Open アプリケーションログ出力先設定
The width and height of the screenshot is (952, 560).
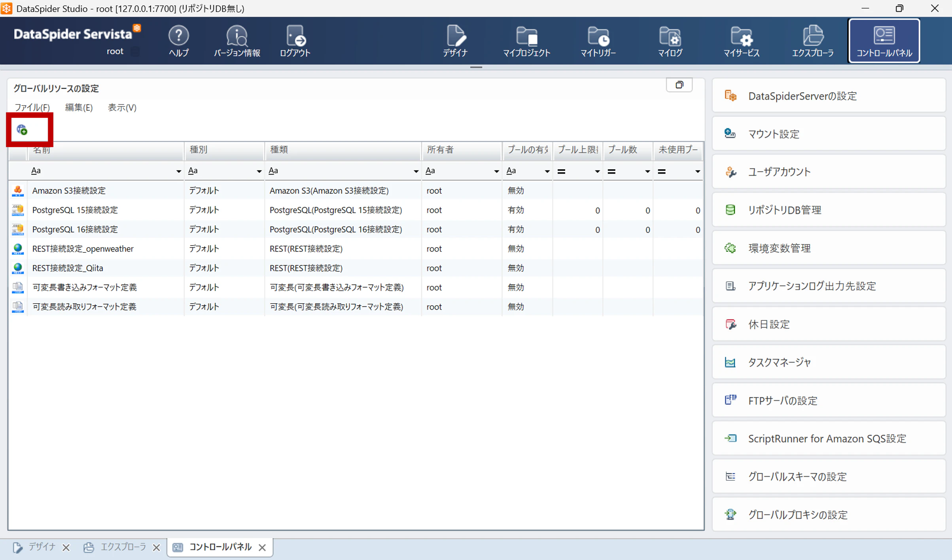coord(829,286)
